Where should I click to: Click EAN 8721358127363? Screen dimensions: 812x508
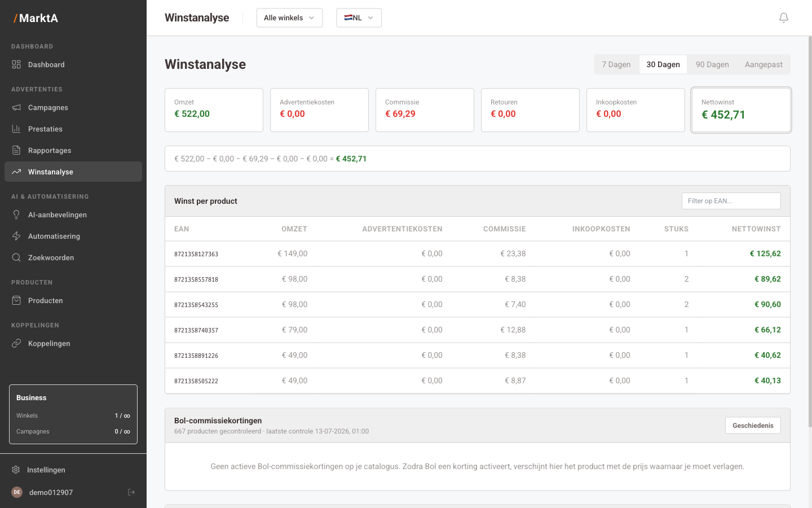coord(196,254)
